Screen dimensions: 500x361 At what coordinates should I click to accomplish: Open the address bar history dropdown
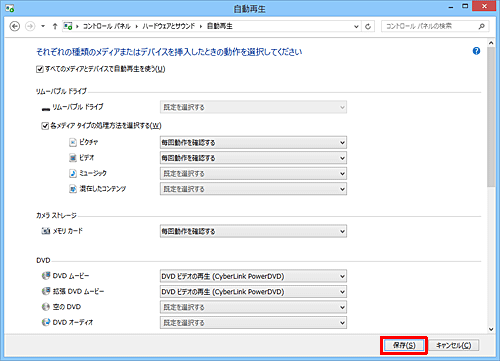click(356, 26)
